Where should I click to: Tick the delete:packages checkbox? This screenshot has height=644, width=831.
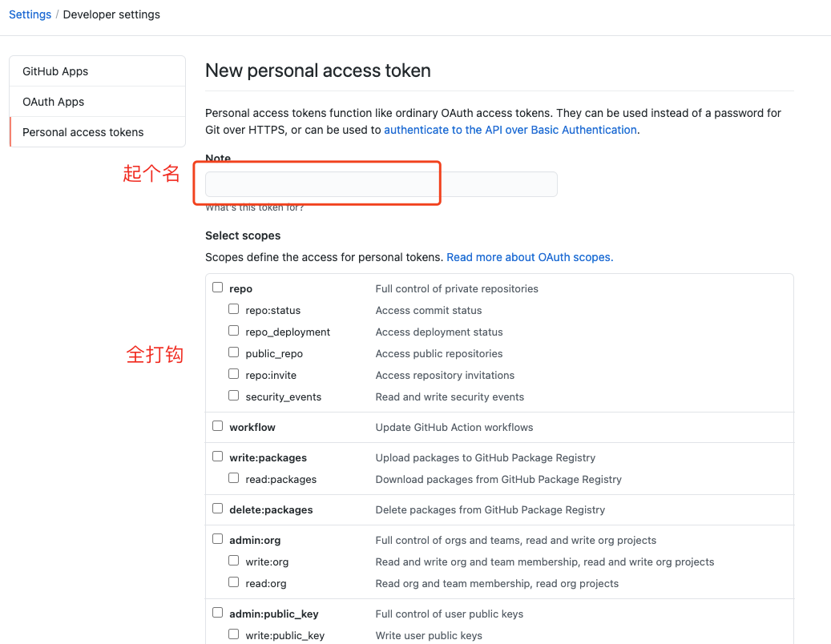218,509
